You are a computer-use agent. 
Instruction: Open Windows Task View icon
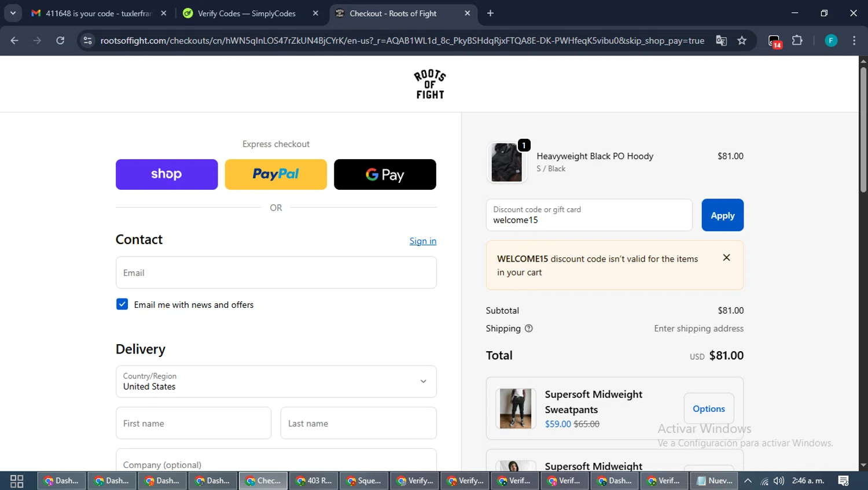click(17, 481)
